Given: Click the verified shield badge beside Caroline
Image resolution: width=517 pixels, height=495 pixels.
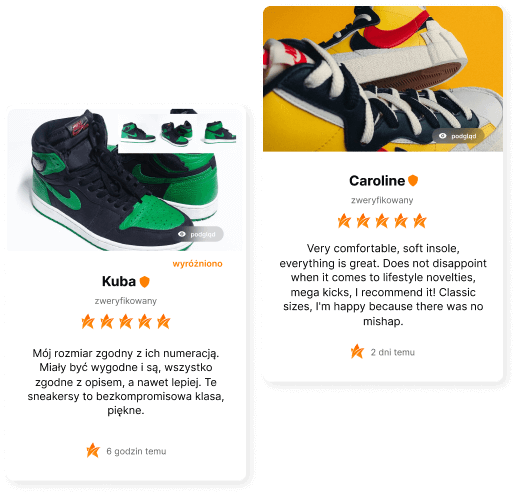Looking at the screenshot, I should [413, 180].
